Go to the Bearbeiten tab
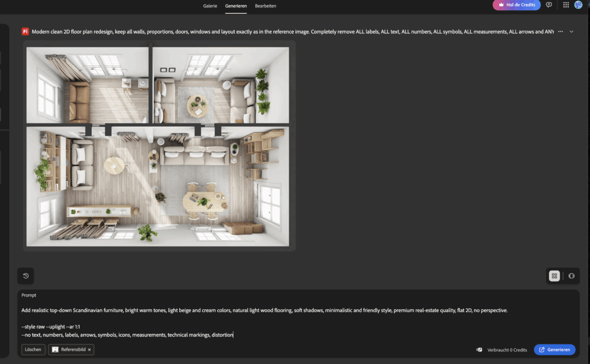The width and height of the screenshot is (590, 364). tap(266, 6)
